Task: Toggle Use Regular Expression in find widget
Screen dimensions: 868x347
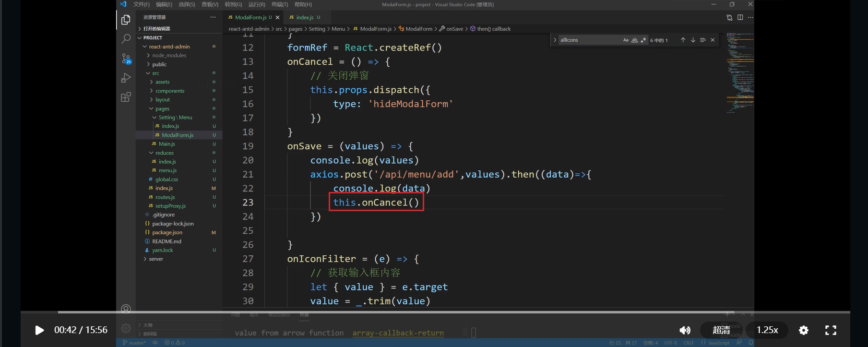Action: (643, 40)
